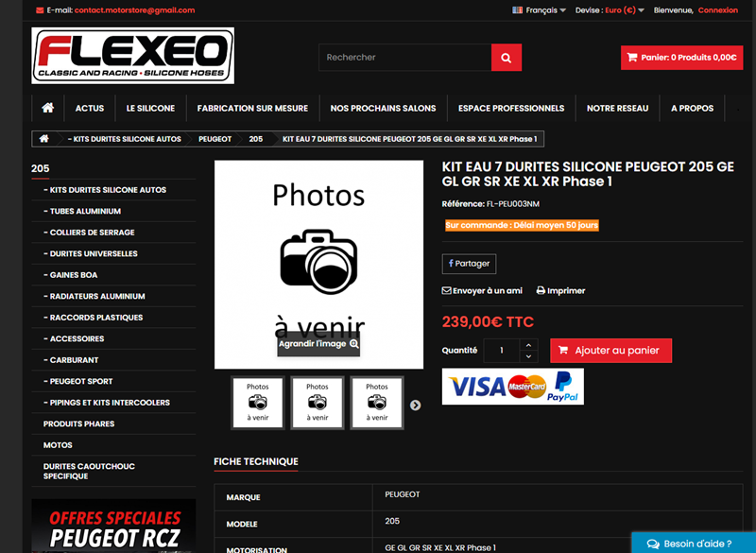
Task: Click 205 in the breadcrumb
Action: point(256,139)
